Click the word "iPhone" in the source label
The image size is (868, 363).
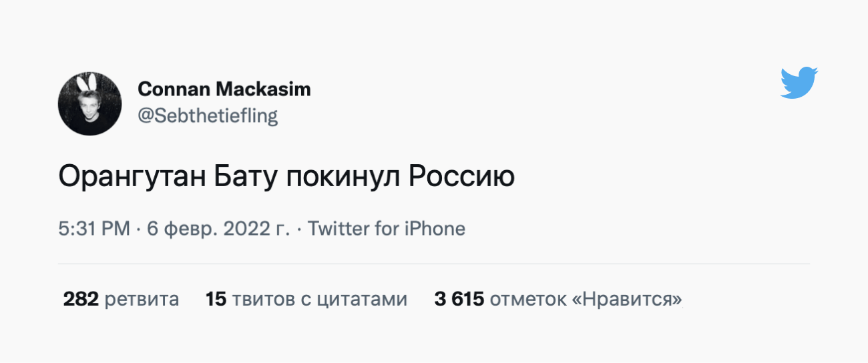(434, 229)
